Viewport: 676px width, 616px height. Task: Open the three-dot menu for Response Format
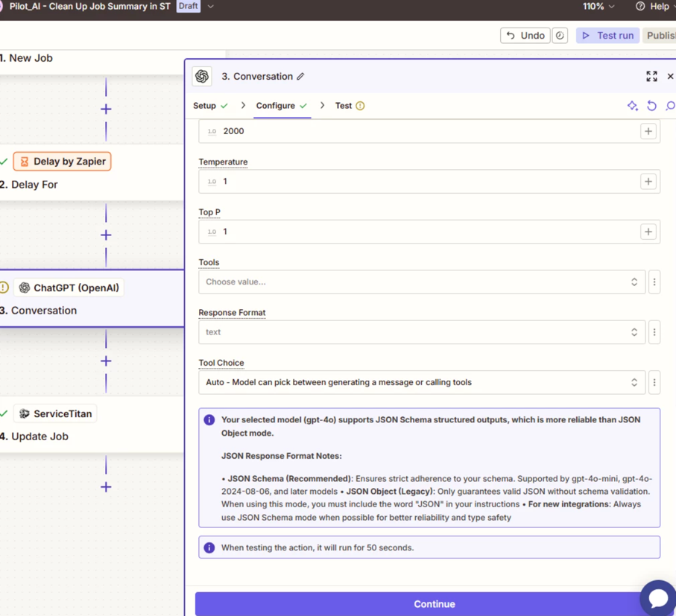[x=654, y=332]
